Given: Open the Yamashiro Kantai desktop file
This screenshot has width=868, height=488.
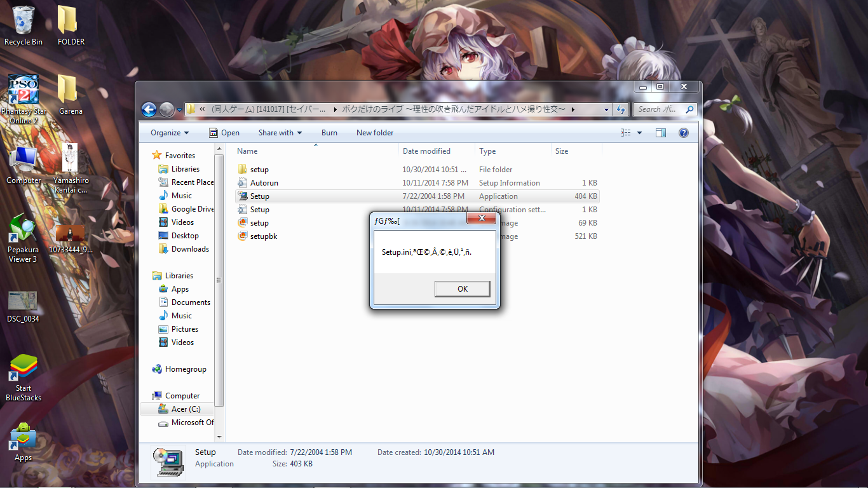Looking at the screenshot, I should [71, 168].
